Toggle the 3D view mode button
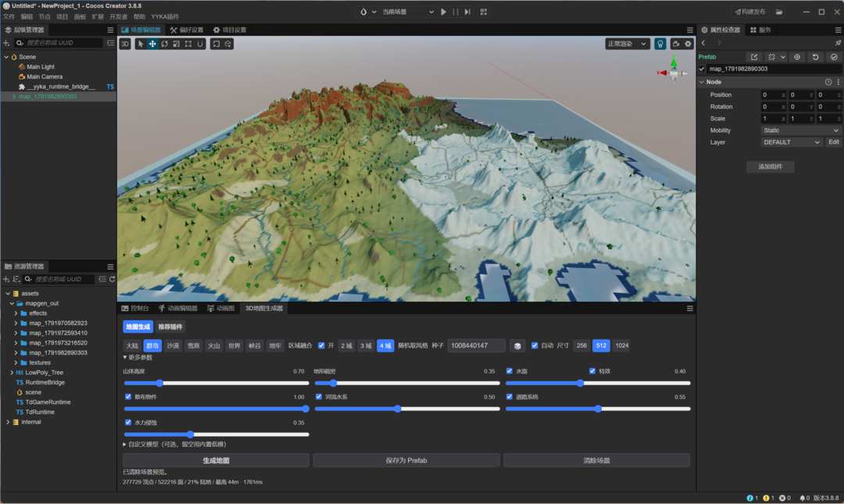This screenshot has height=504, width=844. pyautogui.click(x=125, y=45)
